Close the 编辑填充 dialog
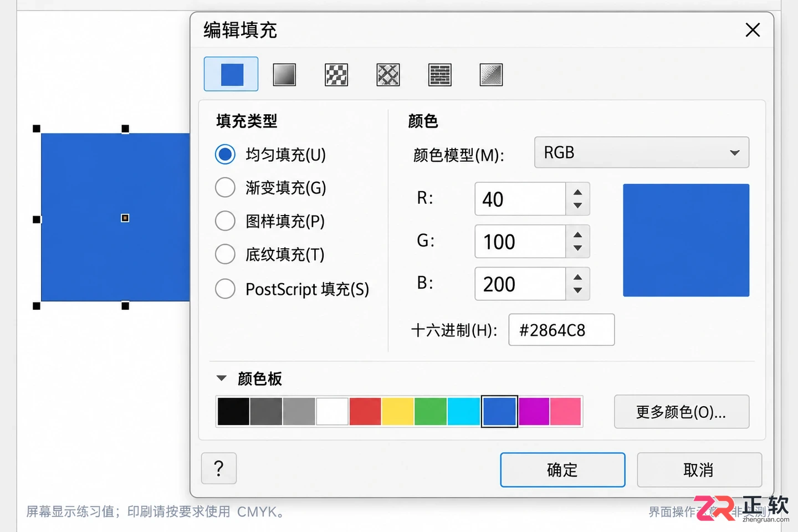Viewport: 798px width, 532px height. click(x=753, y=29)
